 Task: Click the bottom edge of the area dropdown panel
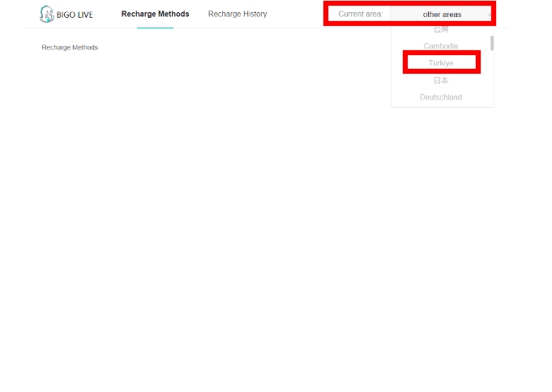441,106
